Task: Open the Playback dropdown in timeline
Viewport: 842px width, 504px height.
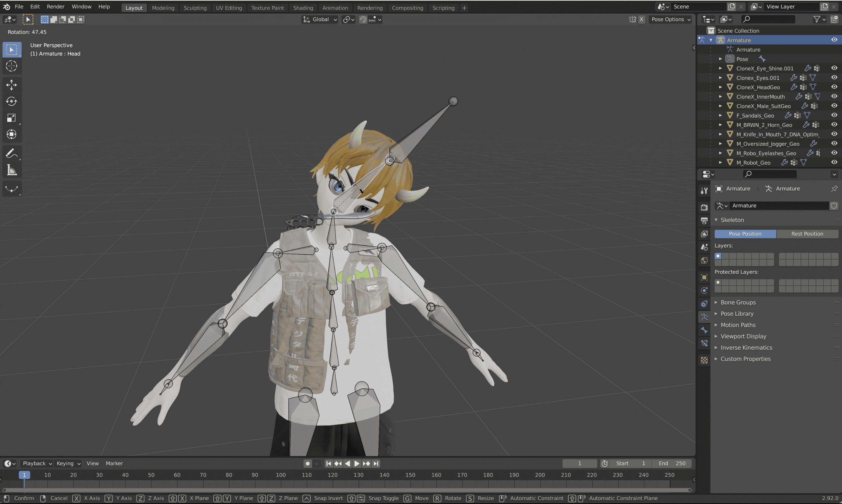Action: click(36, 463)
